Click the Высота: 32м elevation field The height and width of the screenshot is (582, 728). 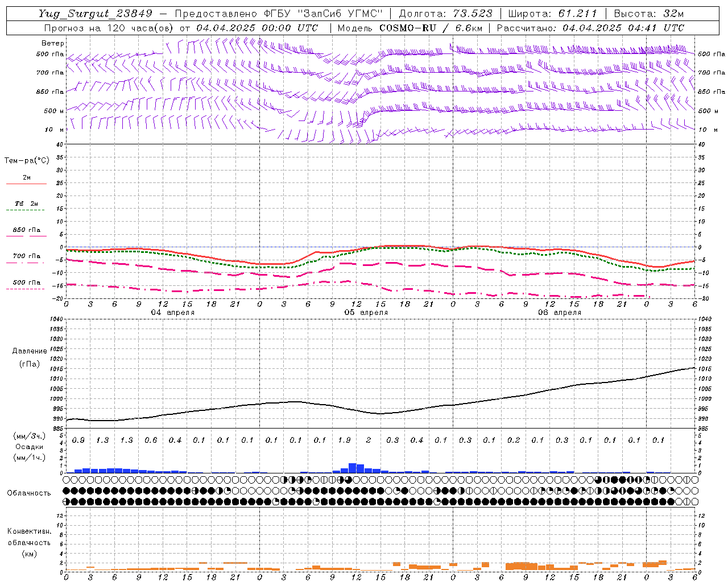click(x=648, y=14)
